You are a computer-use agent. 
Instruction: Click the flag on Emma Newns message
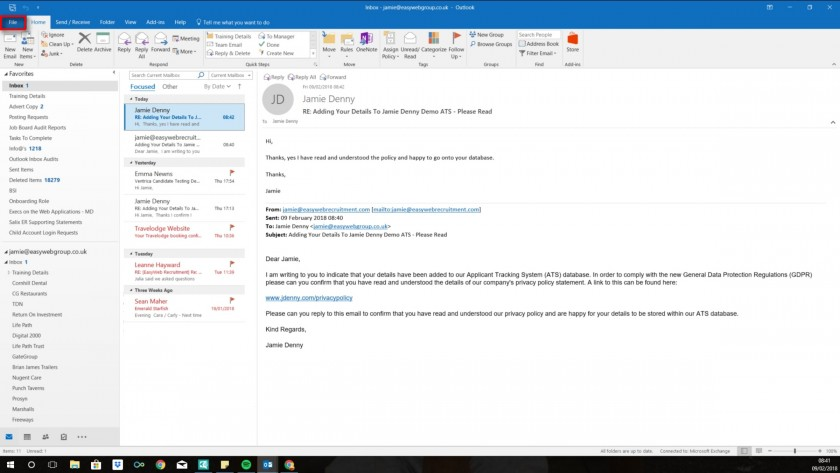(x=232, y=173)
